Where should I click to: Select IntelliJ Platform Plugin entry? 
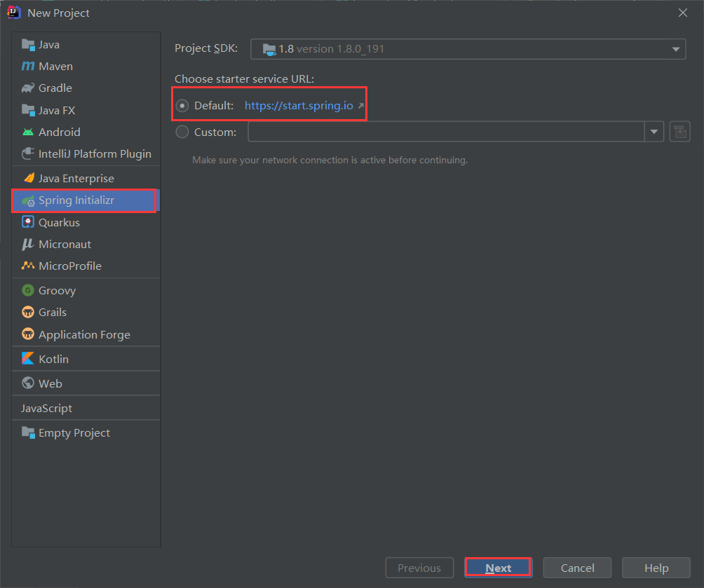[86, 154]
